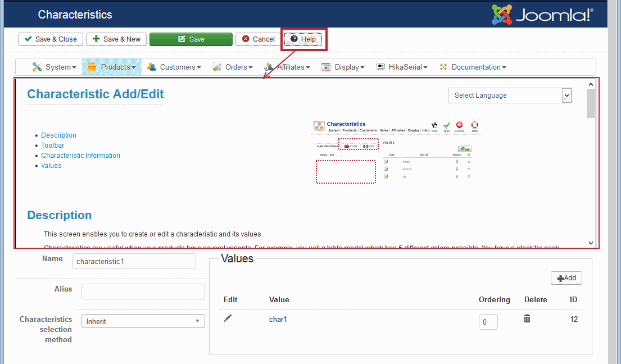Click the plus icon on Save & New
The height and width of the screenshot is (364, 621).
pos(96,39)
